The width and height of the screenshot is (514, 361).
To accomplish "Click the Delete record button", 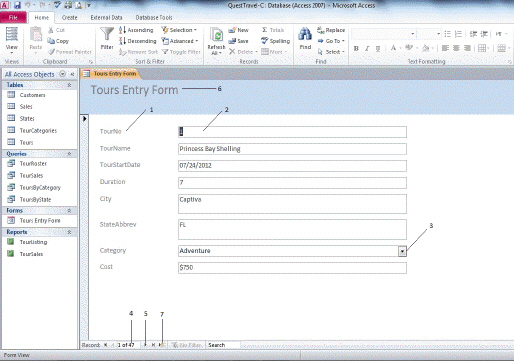I will [x=243, y=52].
